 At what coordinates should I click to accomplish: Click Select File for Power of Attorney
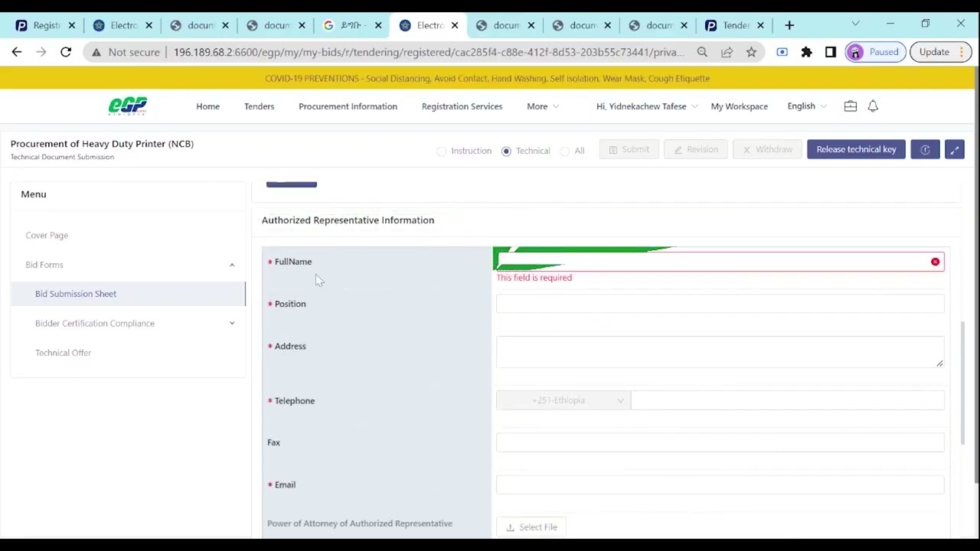(531, 527)
